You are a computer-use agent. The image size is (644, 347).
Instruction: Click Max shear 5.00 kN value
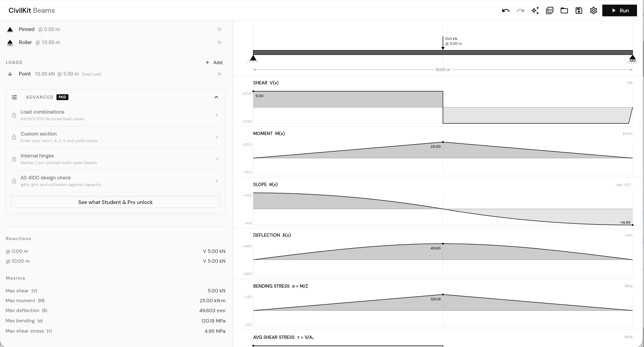pos(216,291)
